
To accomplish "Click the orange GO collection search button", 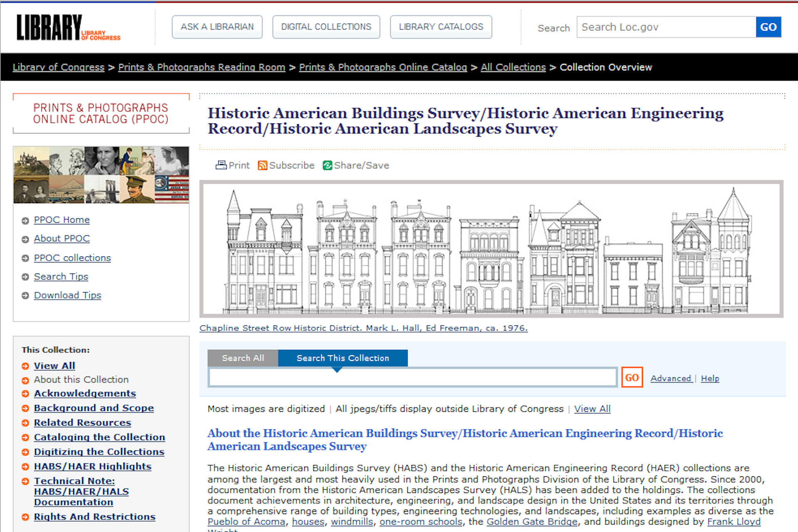I will pos(632,377).
